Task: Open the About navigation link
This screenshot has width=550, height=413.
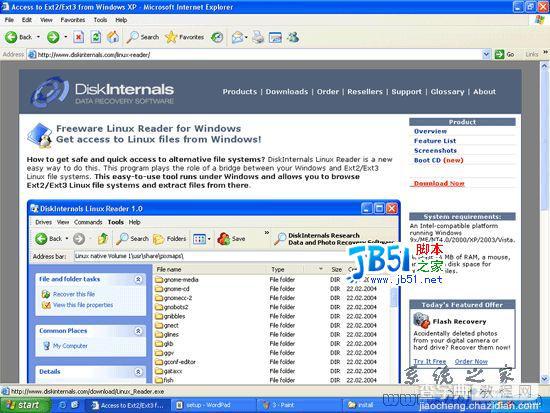Action: pos(484,92)
